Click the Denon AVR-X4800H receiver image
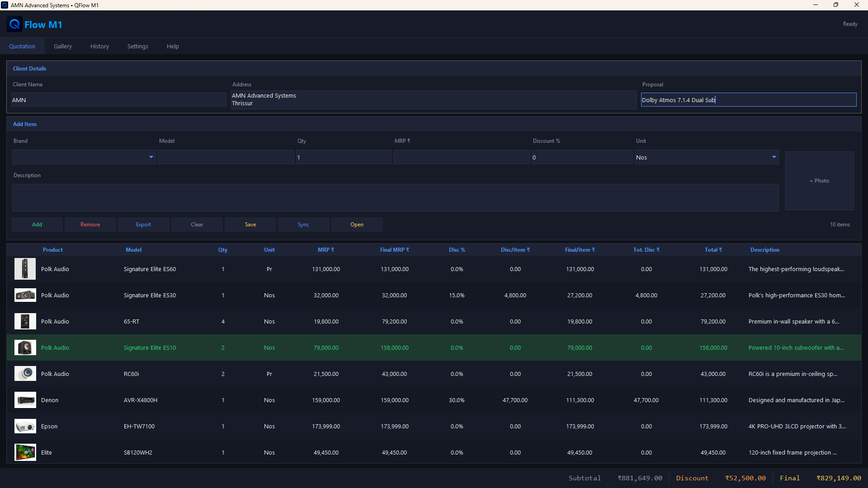This screenshot has height=488, width=868. [x=25, y=400]
